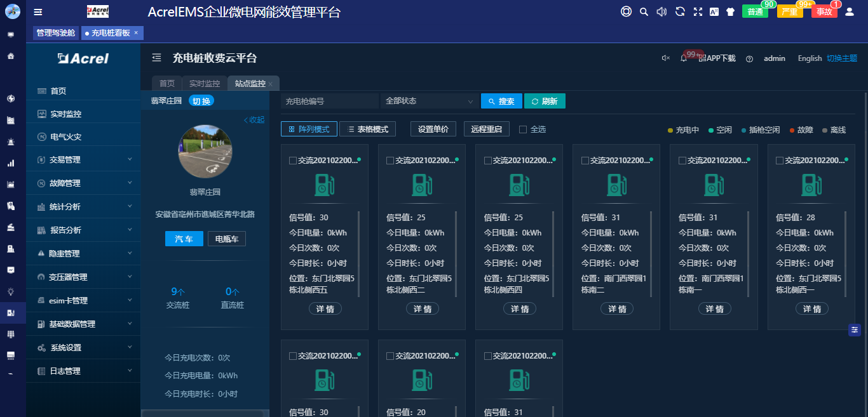Screen dimensions: 868x417
Task: Click the theme shirt icon in the header
Action: click(729, 11)
